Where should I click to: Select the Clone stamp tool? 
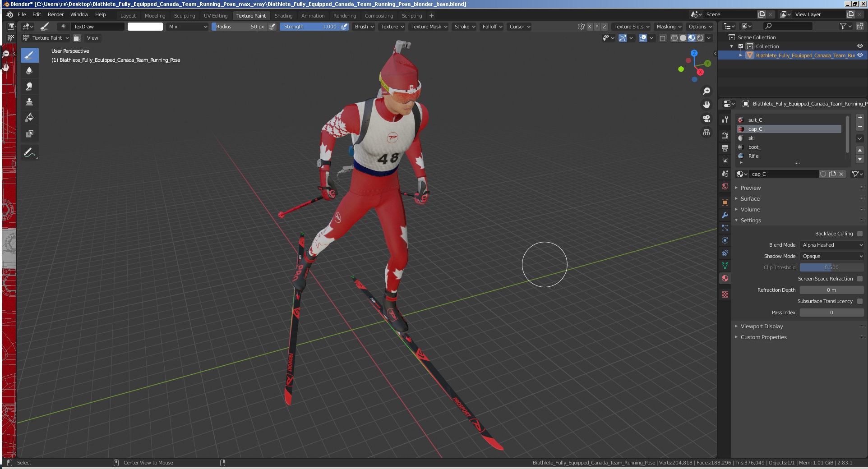click(29, 102)
